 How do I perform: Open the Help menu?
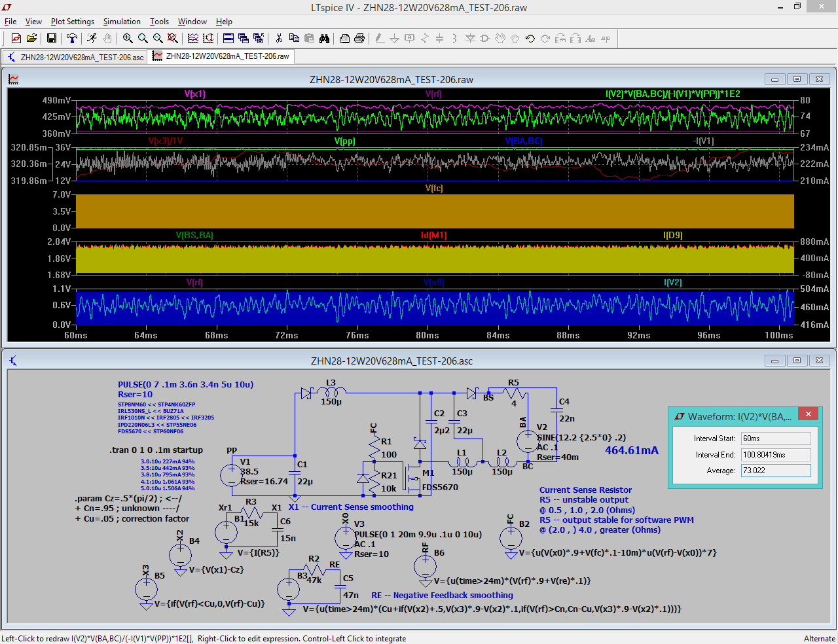coord(224,22)
